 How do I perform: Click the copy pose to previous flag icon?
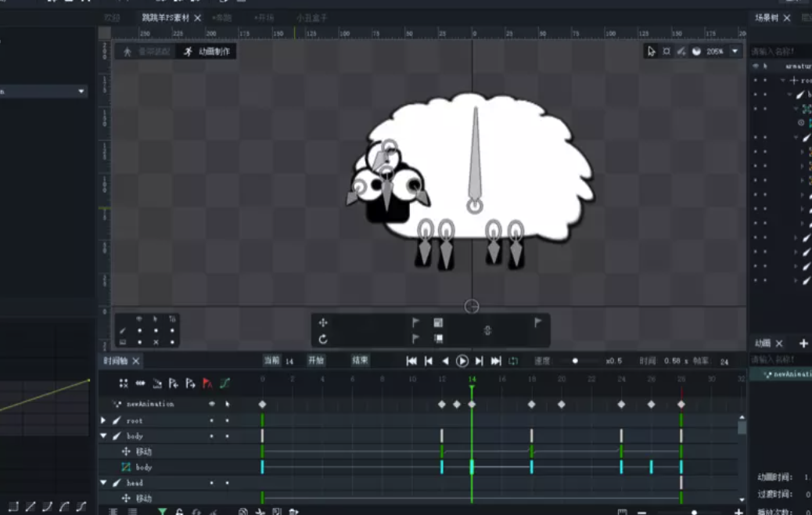[174, 384]
